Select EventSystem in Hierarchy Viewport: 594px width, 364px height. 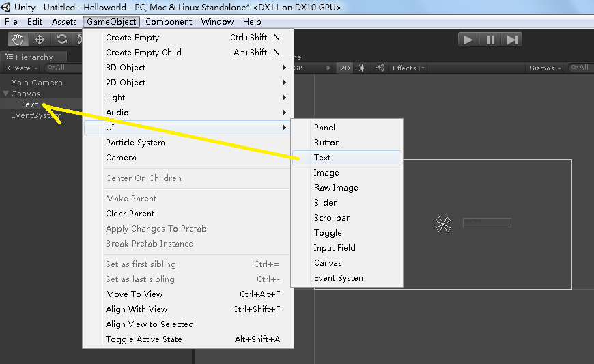36,115
